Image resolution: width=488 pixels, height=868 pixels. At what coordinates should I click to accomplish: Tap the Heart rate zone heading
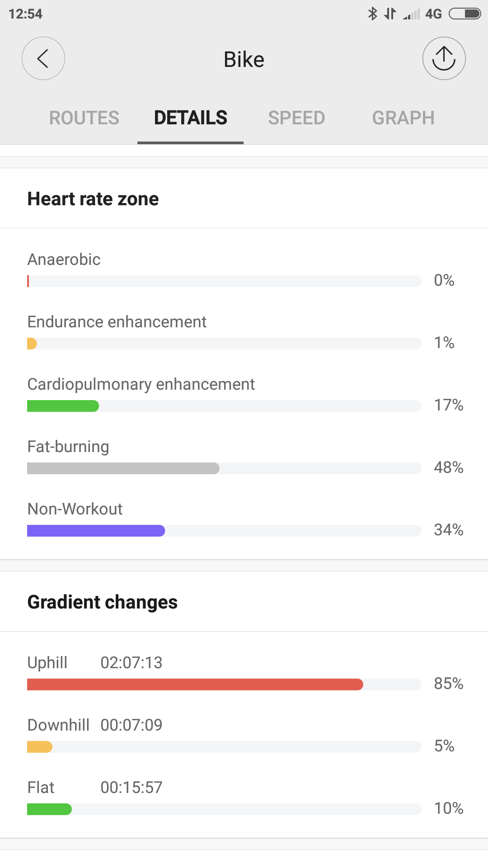coord(93,199)
